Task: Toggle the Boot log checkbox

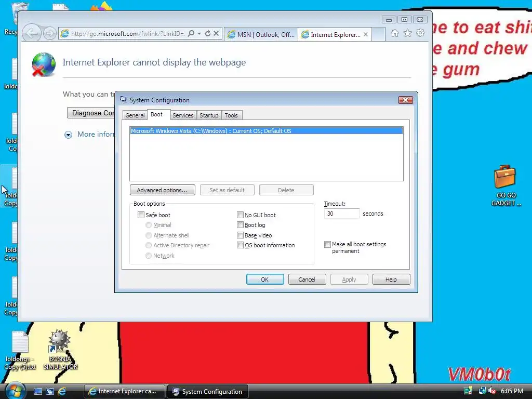Action: 240,225
